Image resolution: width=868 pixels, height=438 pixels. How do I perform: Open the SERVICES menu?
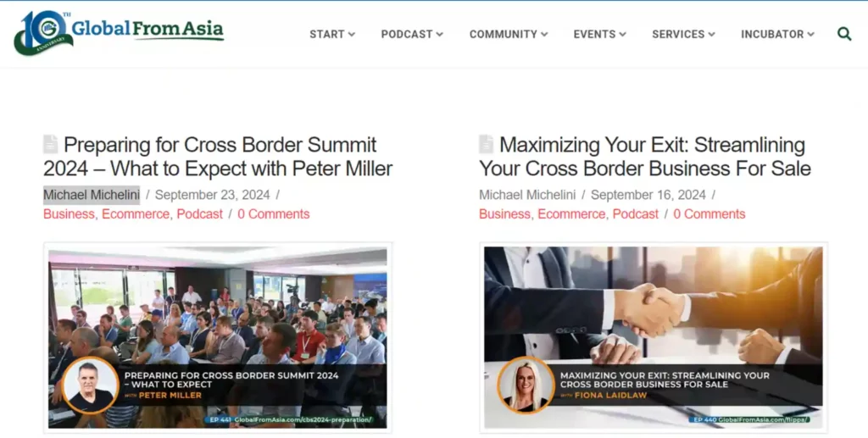(x=683, y=34)
